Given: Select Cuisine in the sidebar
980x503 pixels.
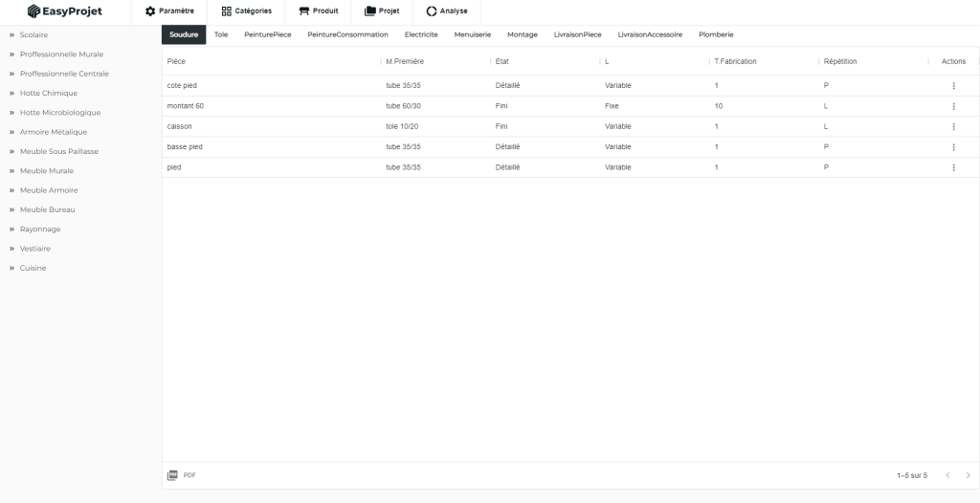Looking at the screenshot, I should coord(33,268).
